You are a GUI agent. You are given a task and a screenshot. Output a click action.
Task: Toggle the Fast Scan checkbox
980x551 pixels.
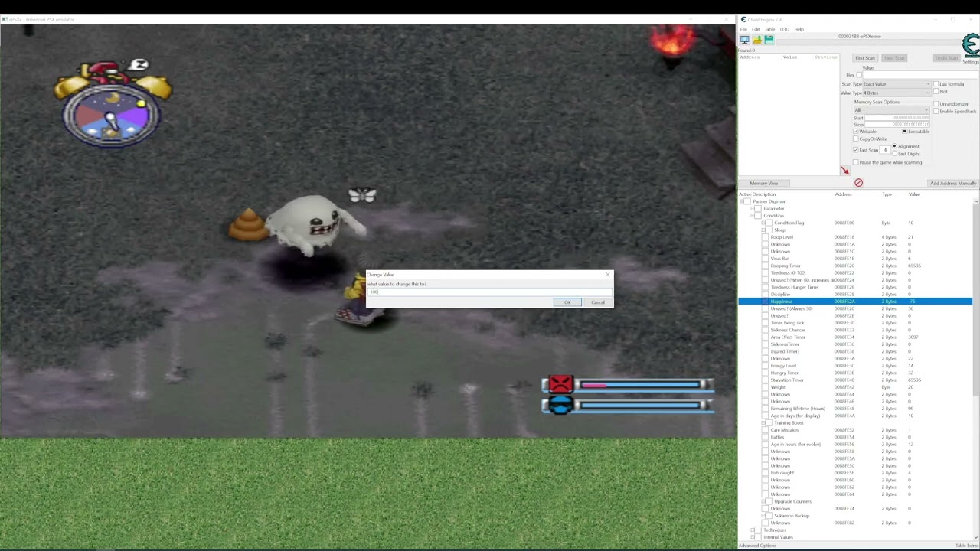click(856, 150)
